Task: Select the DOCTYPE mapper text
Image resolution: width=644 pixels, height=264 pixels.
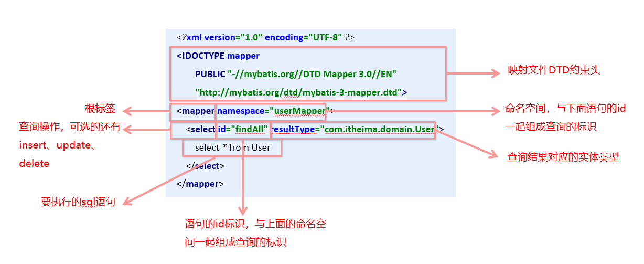Action: [x=218, y=56]
